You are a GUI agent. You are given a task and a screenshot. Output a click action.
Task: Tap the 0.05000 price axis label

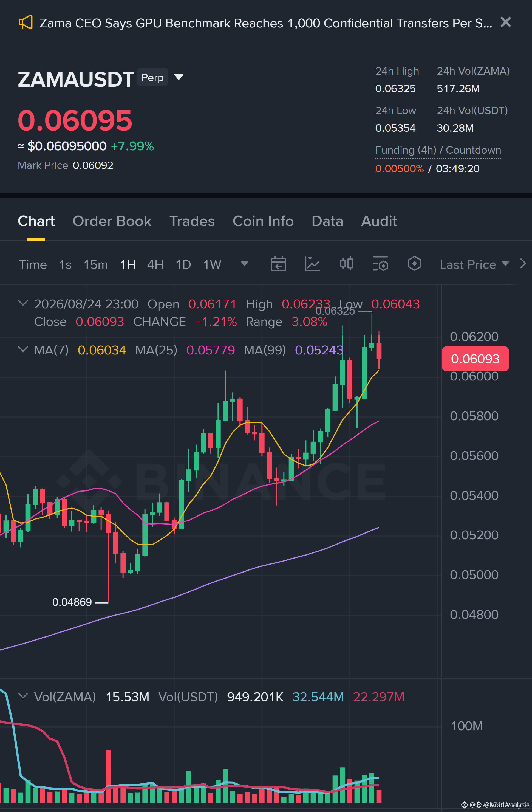point(474,575)
